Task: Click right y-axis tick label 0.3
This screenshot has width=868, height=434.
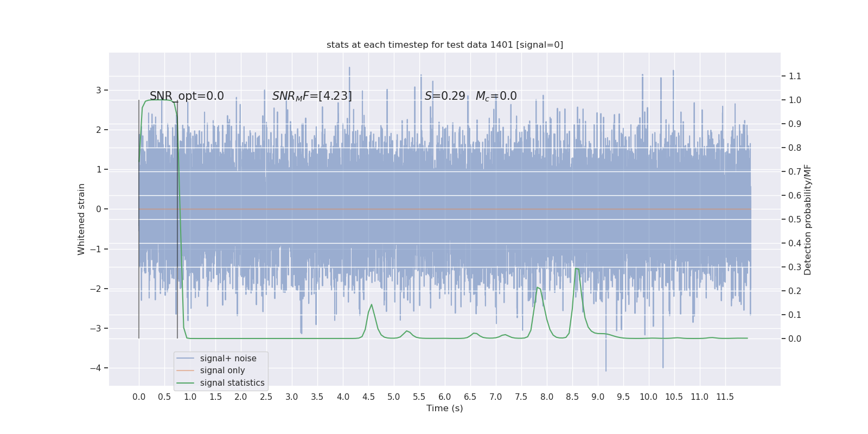Action: click(795, 267)
